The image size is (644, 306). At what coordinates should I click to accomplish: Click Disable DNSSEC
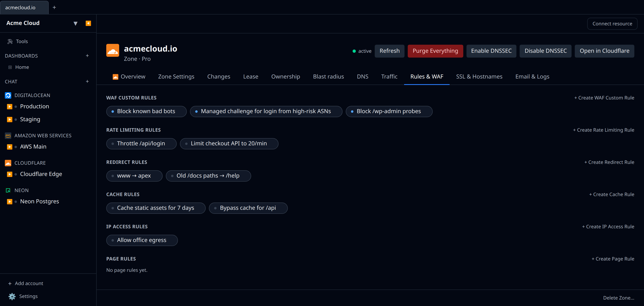[x=546, y=51]
